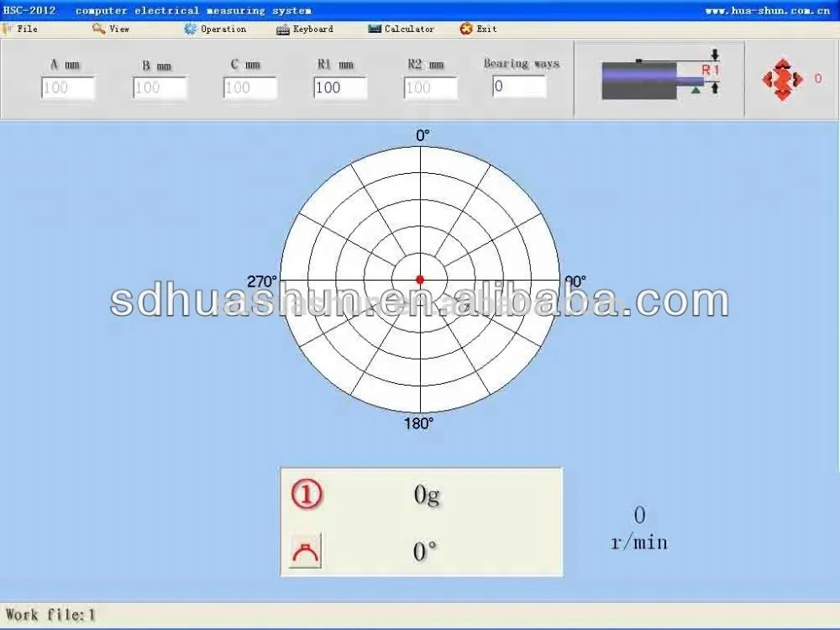Click the 270° label on polar chart
This screenshot has width=840, height=630.
pos(262,281)
